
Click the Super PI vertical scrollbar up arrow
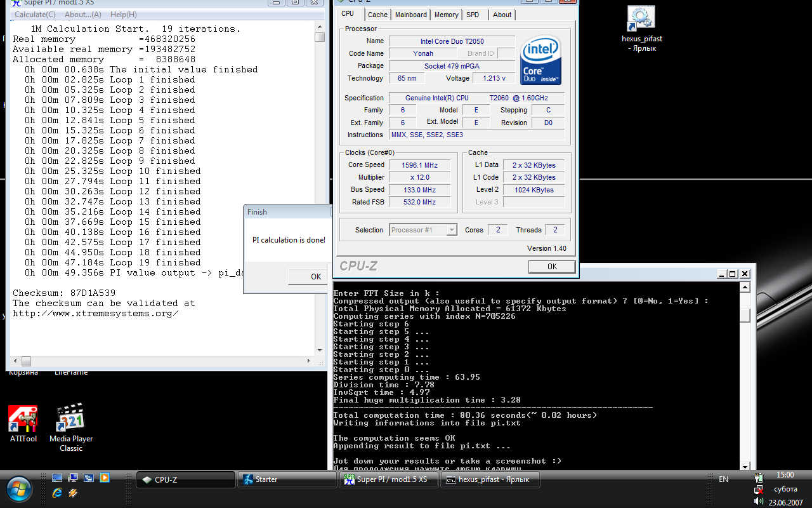320,26
